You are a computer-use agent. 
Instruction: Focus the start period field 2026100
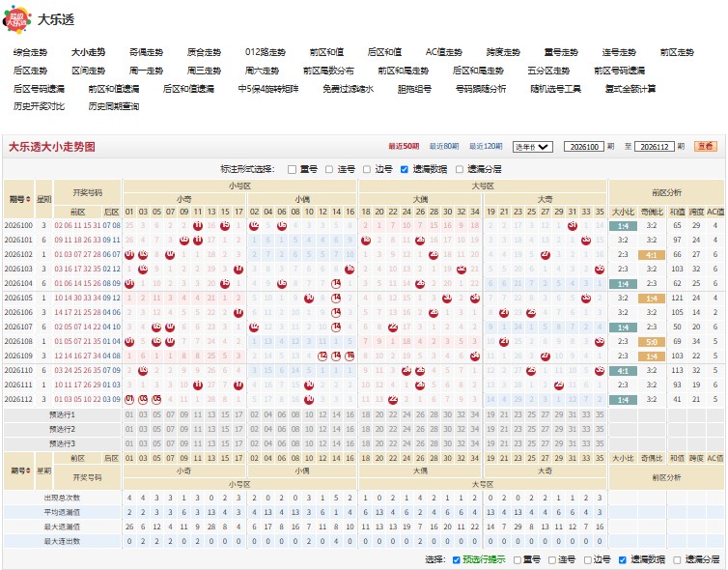[x=584, y=147]
